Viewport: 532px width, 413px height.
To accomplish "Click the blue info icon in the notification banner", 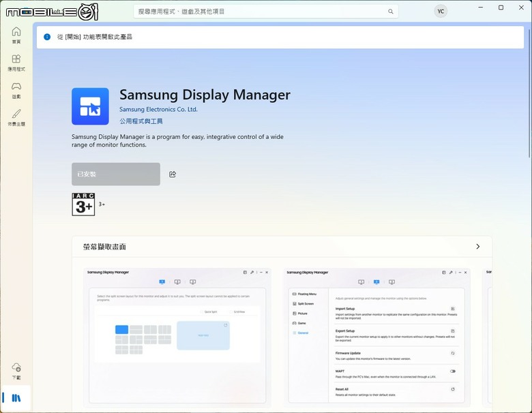I will pos(47,37).
